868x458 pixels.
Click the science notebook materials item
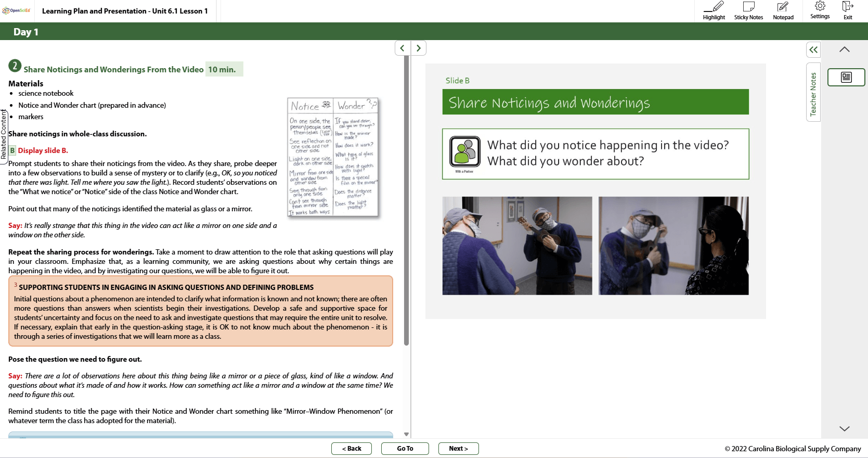(x=46, y=93)
